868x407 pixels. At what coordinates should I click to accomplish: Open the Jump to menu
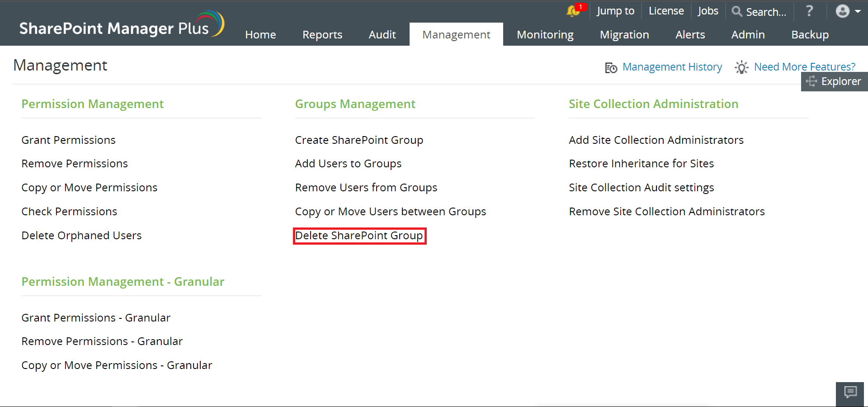click(615, 11)
